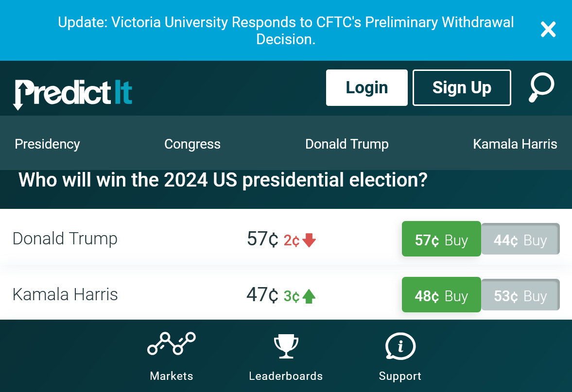This screenshot has width=572, height=392.
Task: Click the red down arrow beside Trump
Action: 309,240
